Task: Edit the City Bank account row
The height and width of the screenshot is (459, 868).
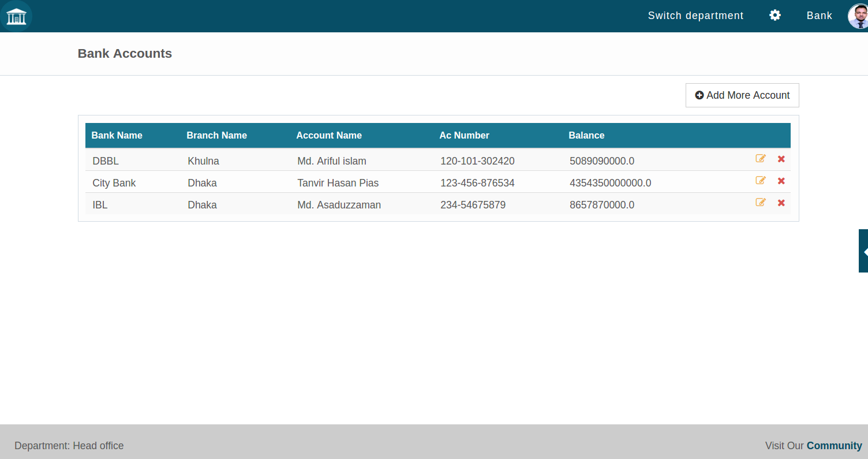Action: click(761, 181)
